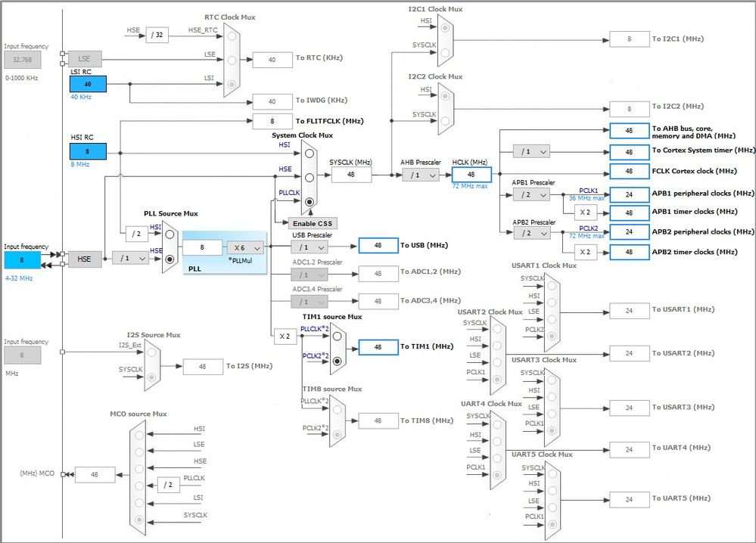756x543 pixels.
Task: Click the LSE oscillator block
Action: pyautogui.click(x=84, y=59)
